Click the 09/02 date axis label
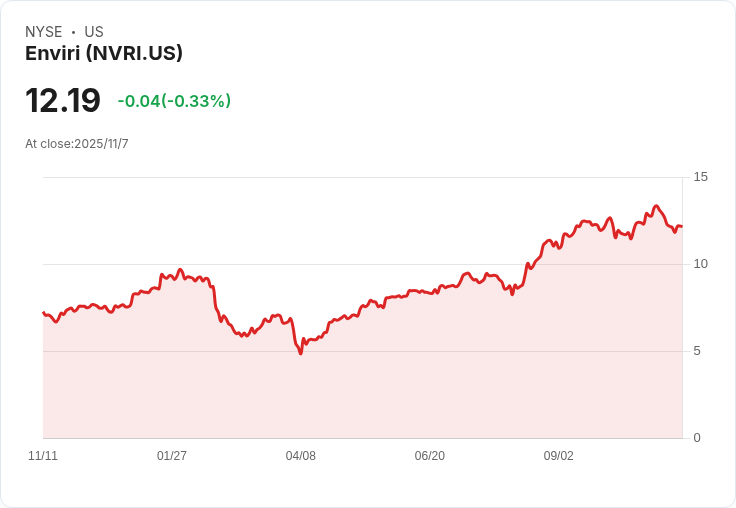 559,456
